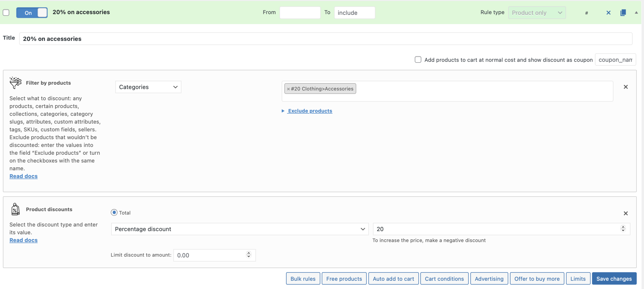Delete the rule with the blue X icon
Image resolution: width=644 pixels, height=289 pixels.
click(608, 13)
